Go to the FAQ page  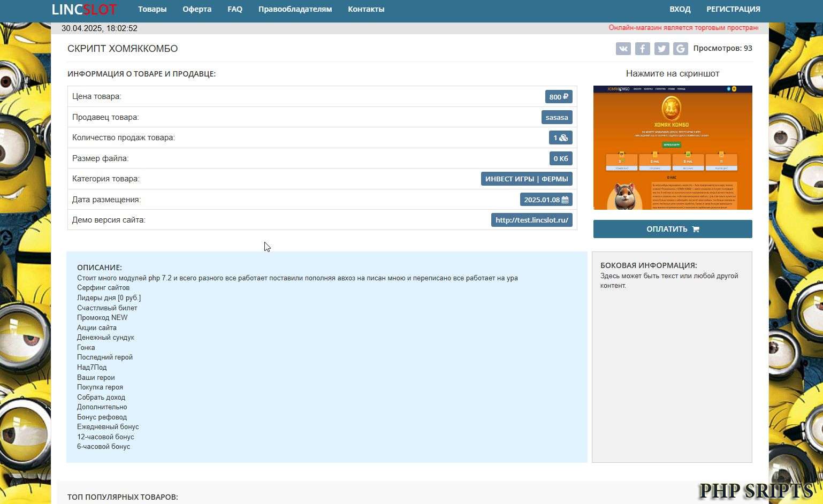click(235, 9)
